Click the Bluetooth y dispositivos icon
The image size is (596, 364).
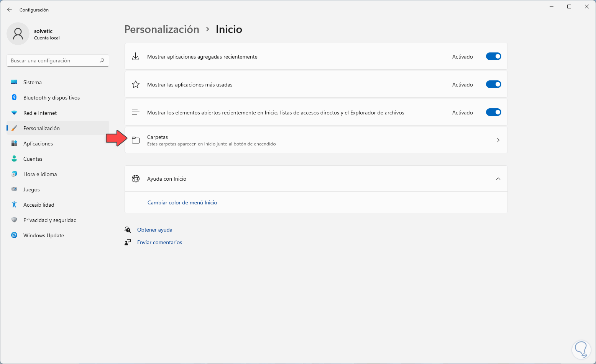coord(14,98)
